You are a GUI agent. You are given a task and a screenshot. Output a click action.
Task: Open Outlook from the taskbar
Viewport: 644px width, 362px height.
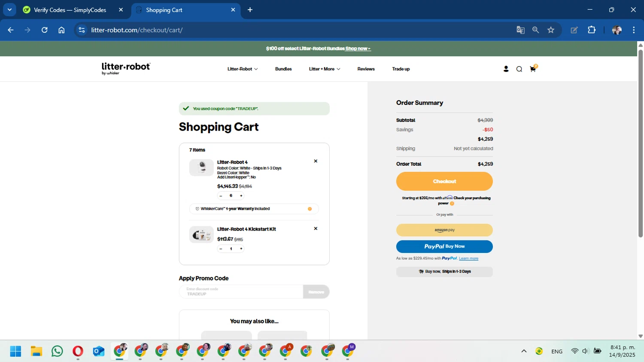pos(99,351)
